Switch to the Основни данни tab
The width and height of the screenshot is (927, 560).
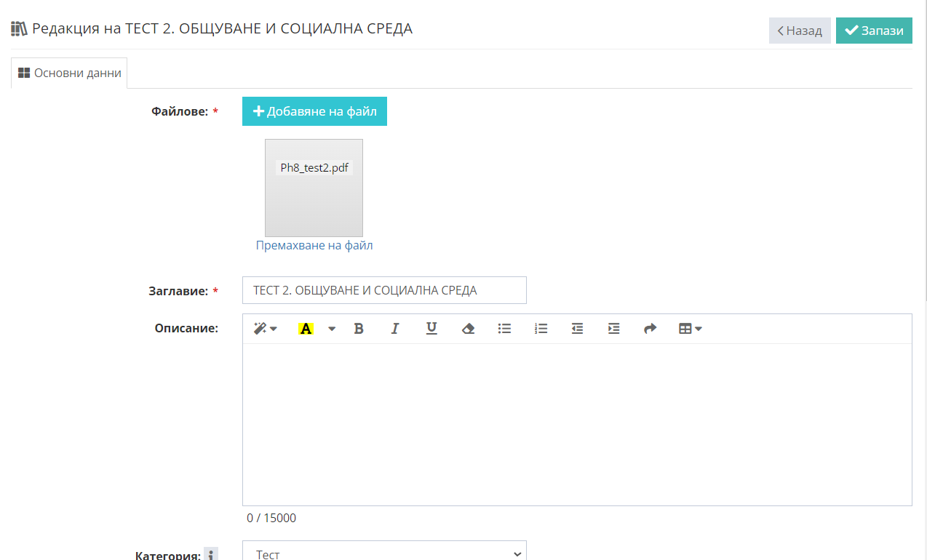[70, 73]
